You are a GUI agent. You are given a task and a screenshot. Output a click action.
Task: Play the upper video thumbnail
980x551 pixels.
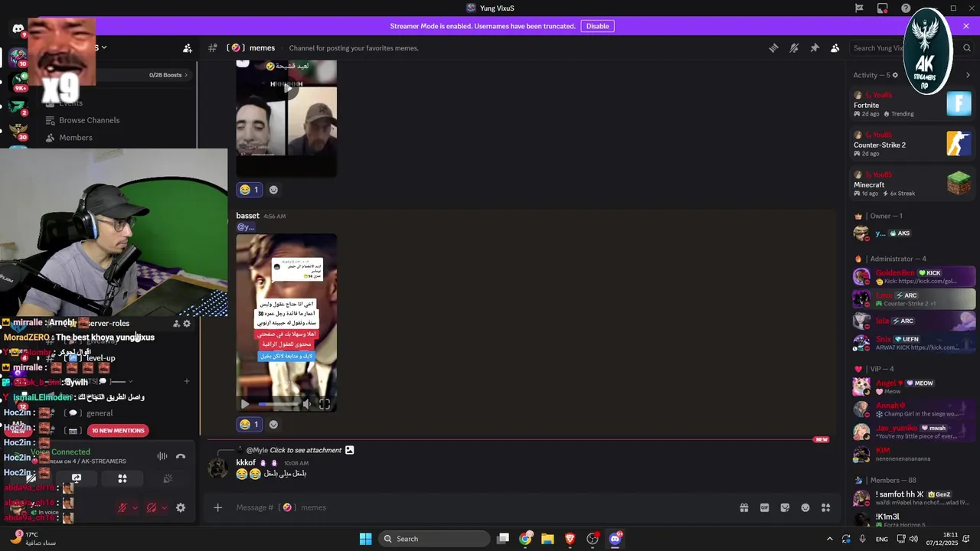pos(287,89)
